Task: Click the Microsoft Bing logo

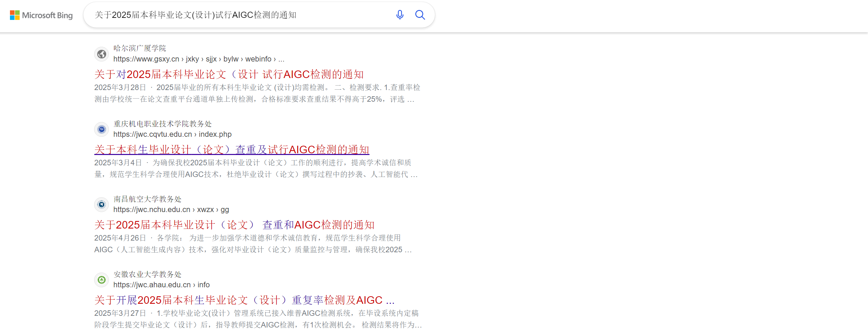Action: coord(41,15)
